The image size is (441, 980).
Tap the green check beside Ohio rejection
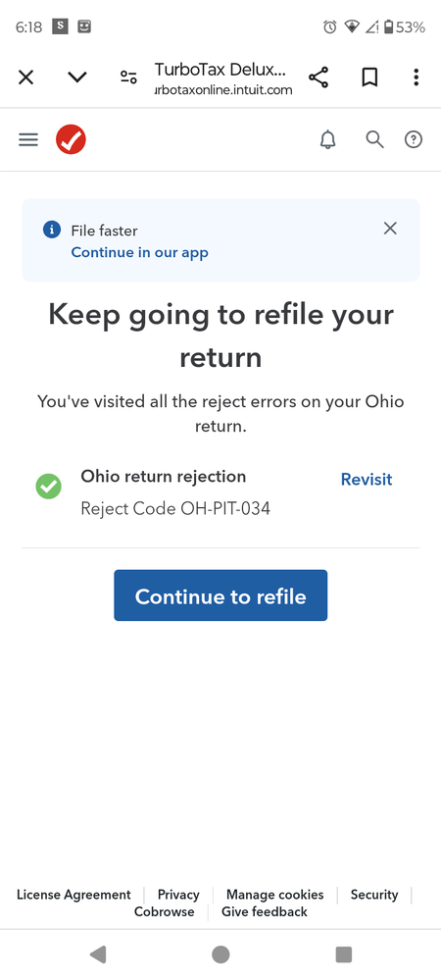pyautogui.click(x=49, y=487)
